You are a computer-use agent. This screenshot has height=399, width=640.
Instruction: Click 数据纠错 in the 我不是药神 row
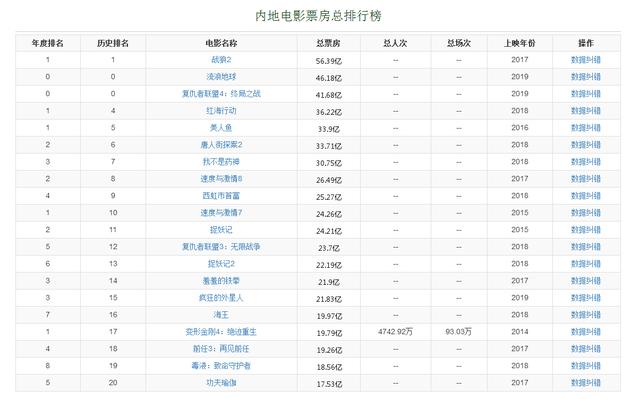pyautogui.click(x=586, y=162)
